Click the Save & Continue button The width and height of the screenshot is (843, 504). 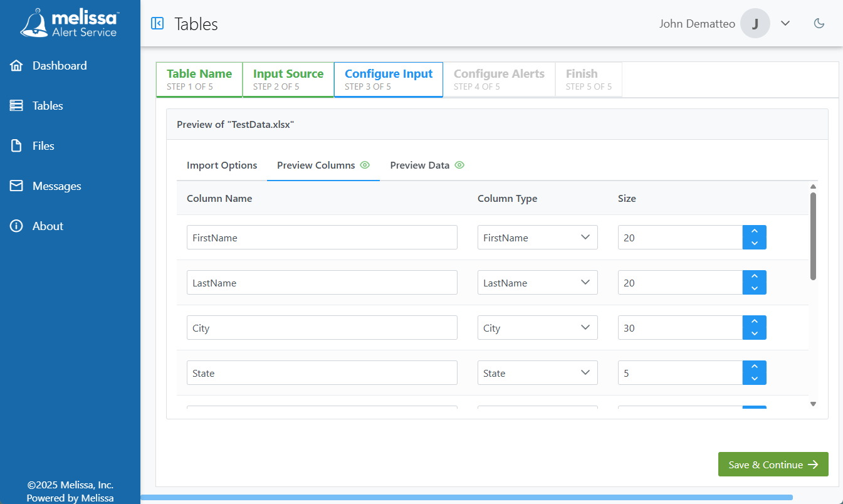tap(773, 464)
